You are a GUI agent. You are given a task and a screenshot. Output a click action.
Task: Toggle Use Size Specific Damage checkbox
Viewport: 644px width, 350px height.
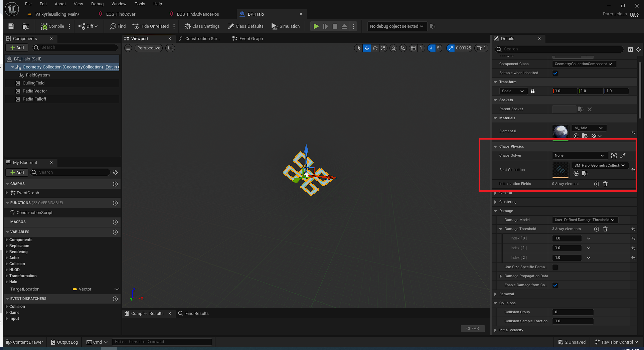(x=555, y=267)
